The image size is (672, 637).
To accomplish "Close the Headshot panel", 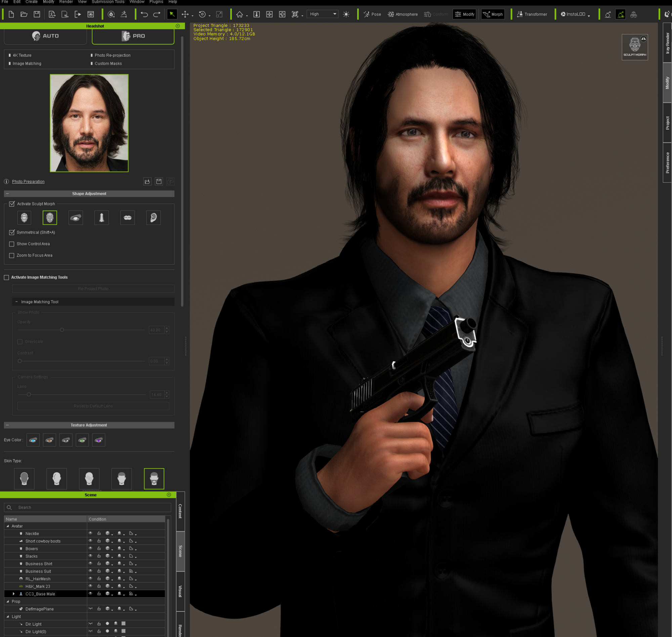I will click(x=178, y=26).
